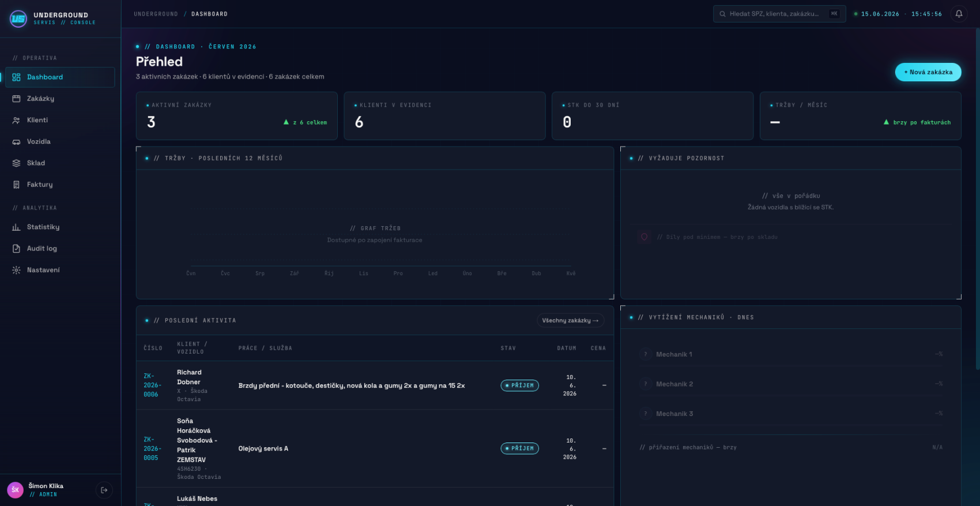
Task: Click the 'Olejový servis A' job text
Action: (x=263, y=448)
